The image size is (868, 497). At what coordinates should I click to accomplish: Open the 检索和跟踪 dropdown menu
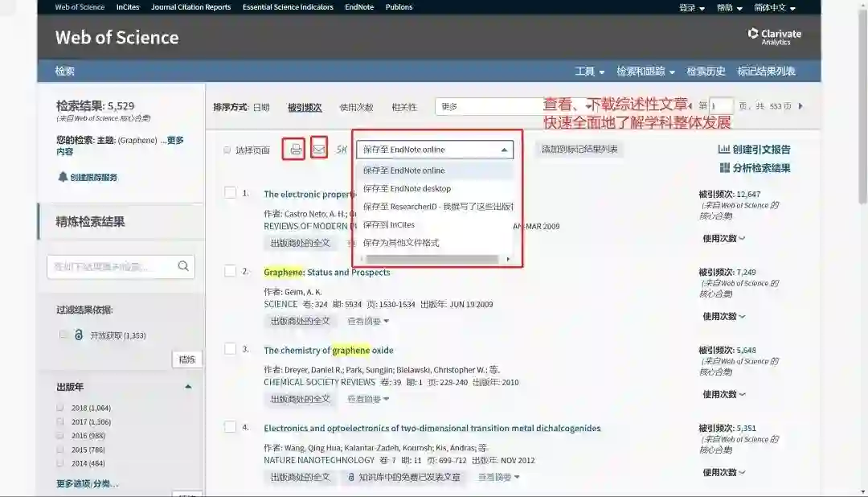tap(645, 71)
